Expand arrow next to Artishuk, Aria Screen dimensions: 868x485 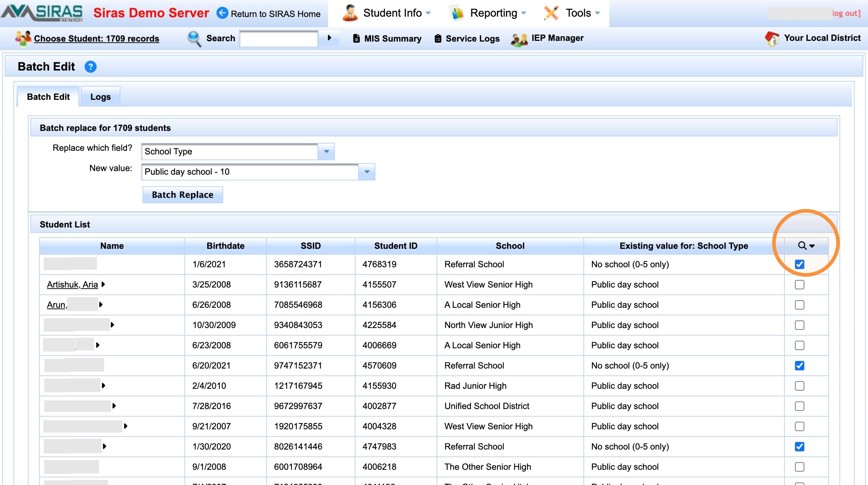pos(103,284)
